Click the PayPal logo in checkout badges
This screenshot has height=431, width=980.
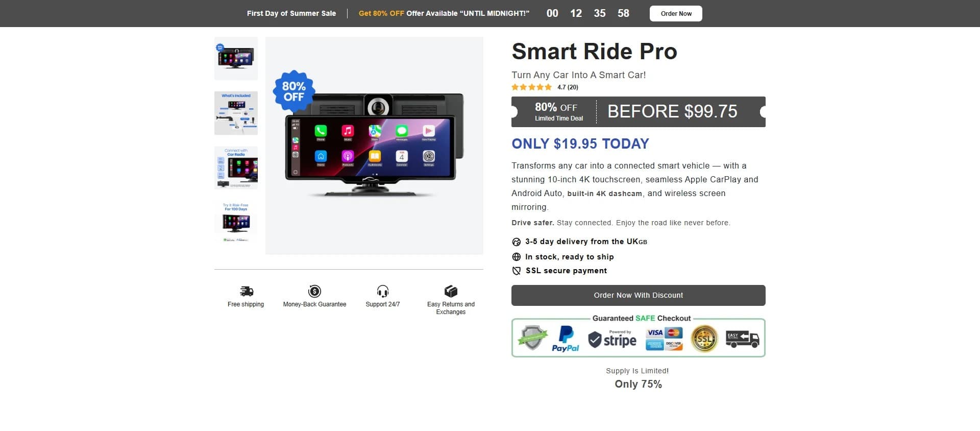(566, 339)
